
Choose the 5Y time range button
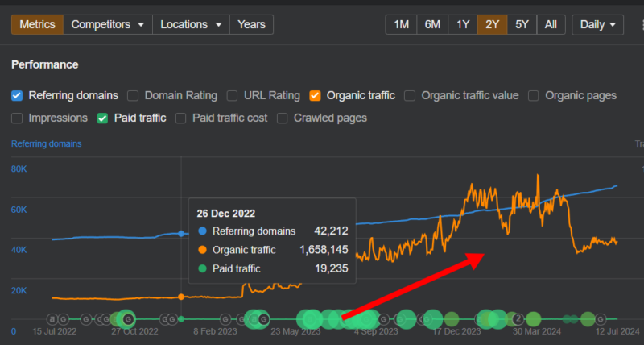click(x=522, y=25)
